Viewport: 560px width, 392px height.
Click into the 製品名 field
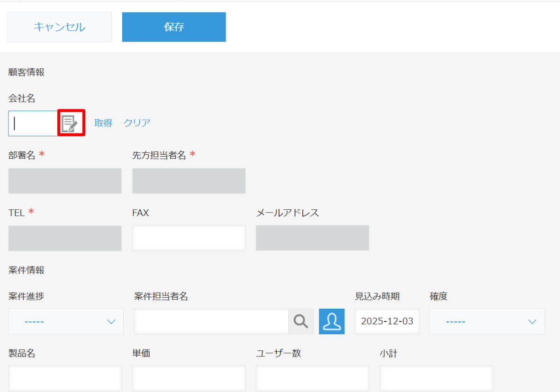click(x=65, y=378)
